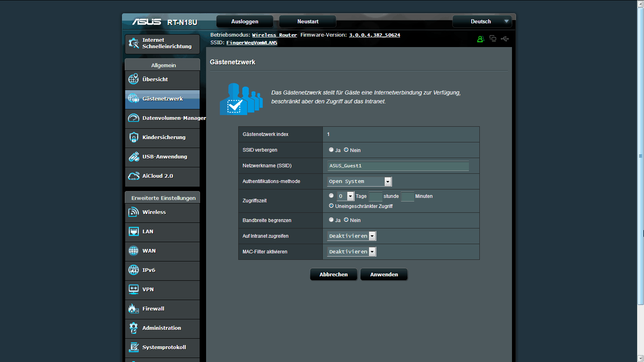Screen dimensions: 644x362
Task: Select Ja for Bandbreite begrenzen
Action: pos(331,220)
